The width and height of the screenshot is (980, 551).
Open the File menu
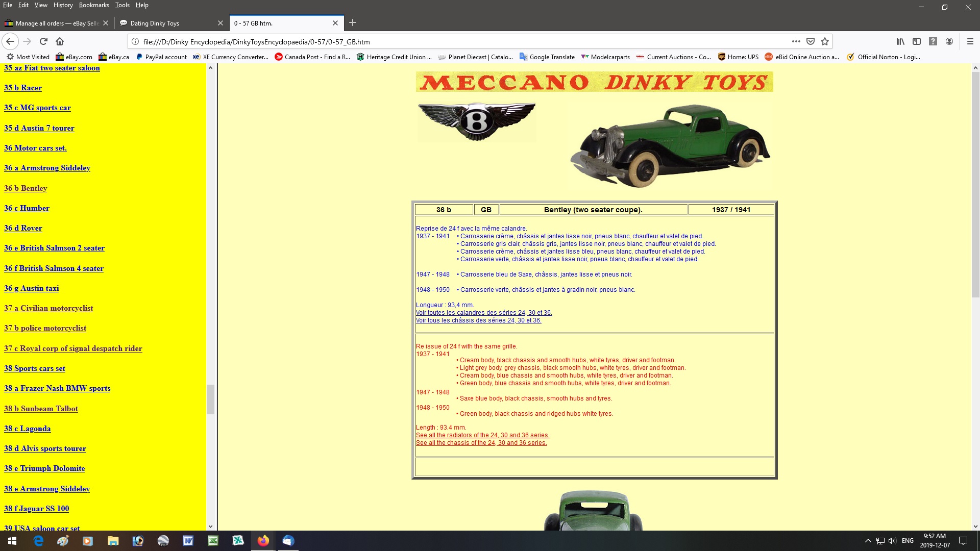pyautogui.click(x=8, y=5)
